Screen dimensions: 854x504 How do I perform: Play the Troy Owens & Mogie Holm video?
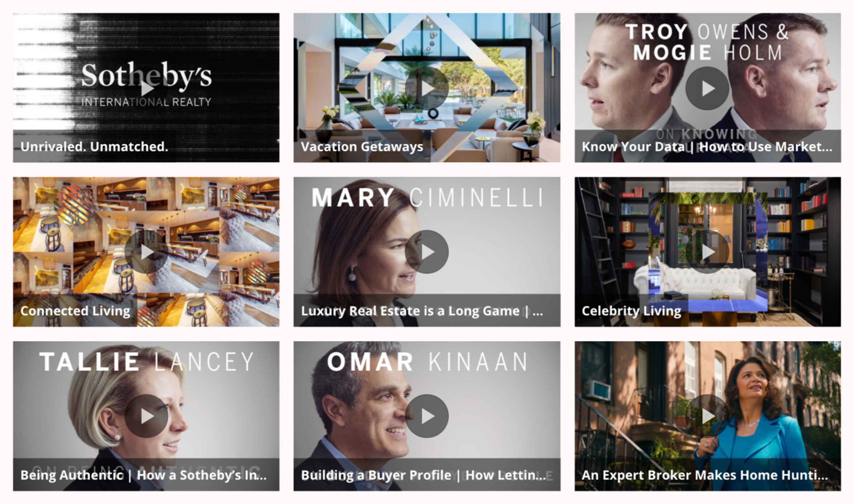point(707,88)
